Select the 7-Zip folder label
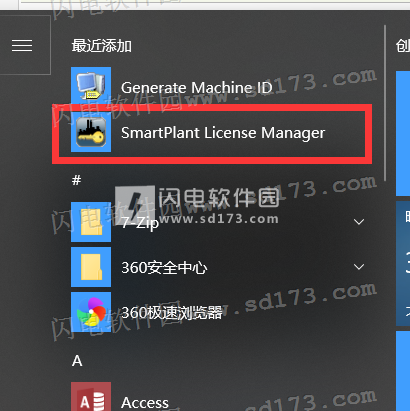410x411 pixels. 140,223
